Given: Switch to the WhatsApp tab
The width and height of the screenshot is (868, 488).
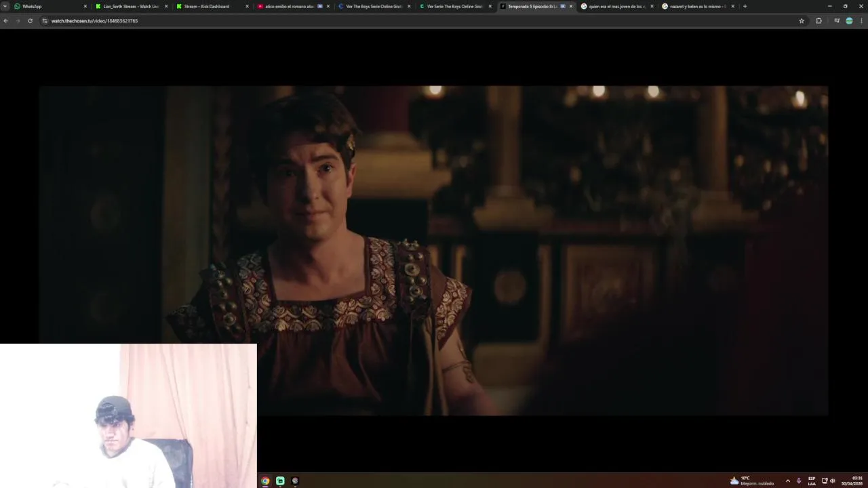Looking at the screenshot, I should tap(50, 6).
